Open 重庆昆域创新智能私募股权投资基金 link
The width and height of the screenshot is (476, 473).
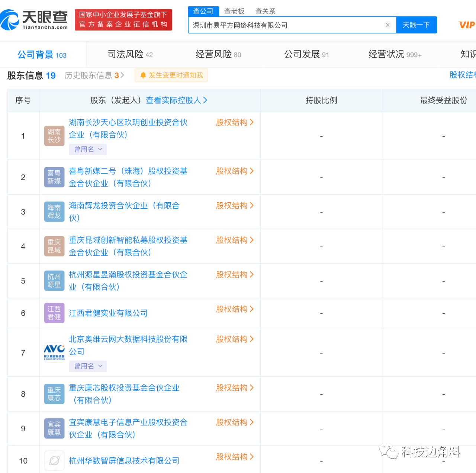coord(128,247)
